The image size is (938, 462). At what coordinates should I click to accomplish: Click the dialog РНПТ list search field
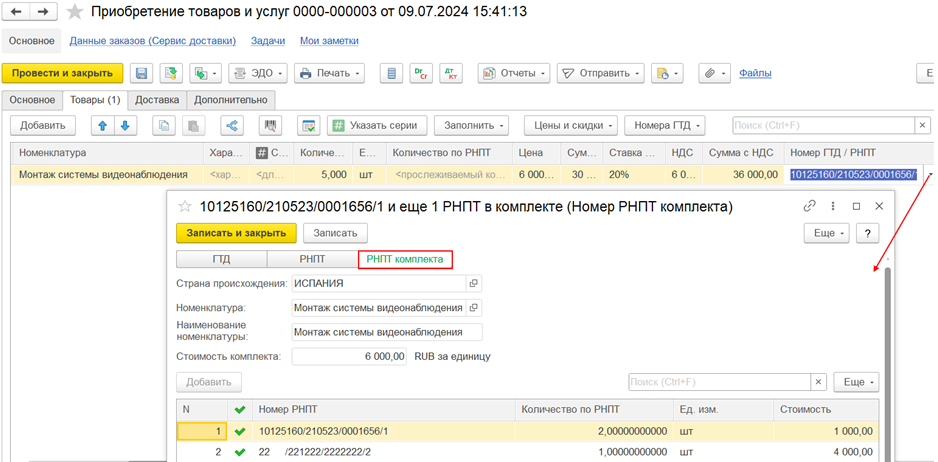point(719,382)
